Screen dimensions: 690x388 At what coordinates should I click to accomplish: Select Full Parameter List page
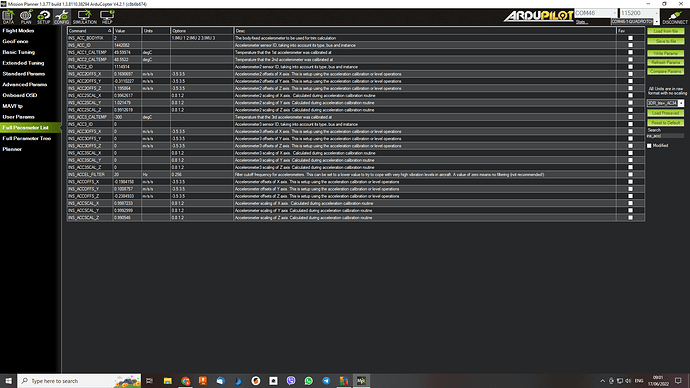click(30, 128)
